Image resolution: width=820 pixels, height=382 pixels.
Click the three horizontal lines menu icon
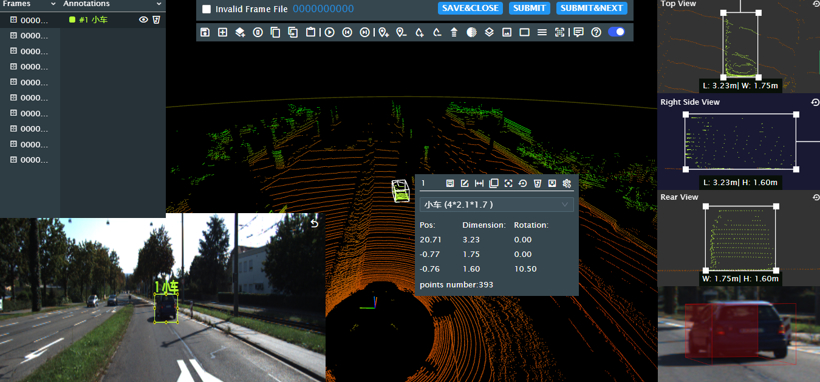(542, 32)
